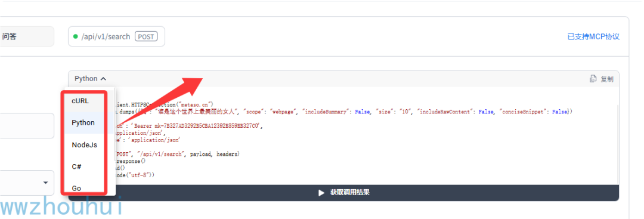644x219 pixels.
Task: Click the 复制 copy text button
Action: (x=607, y=79)
